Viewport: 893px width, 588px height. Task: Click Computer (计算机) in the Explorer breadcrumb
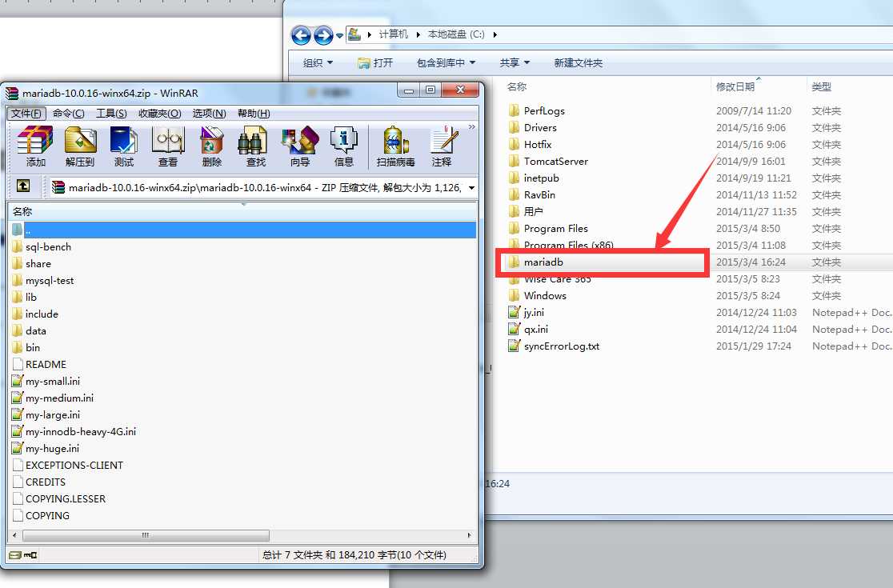click(x=394, y=34)
